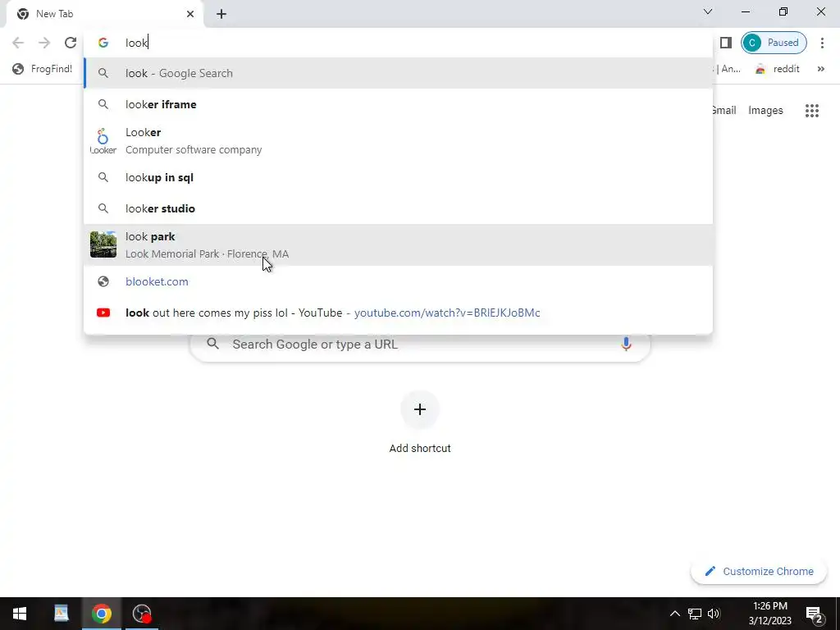Screen dimensions: 840x630
Task: Open the blooket.com suggestion
Action: tap(398, 282)
